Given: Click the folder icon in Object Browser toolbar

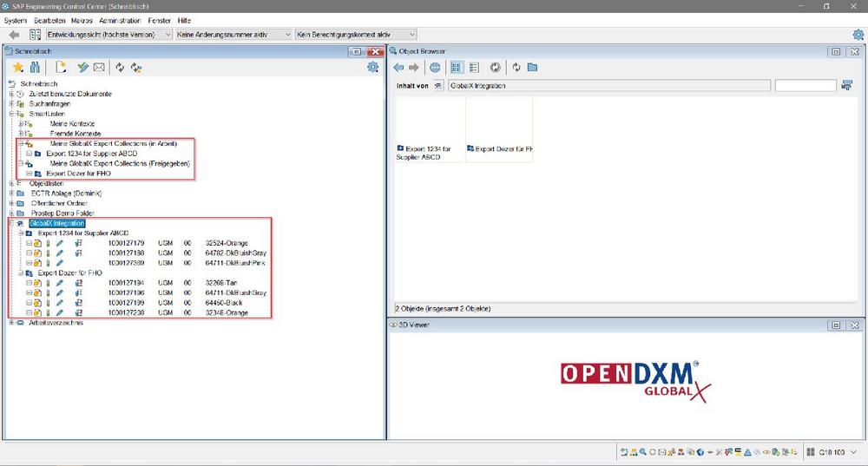Looking at the screenshot, I should coord(532,68).
